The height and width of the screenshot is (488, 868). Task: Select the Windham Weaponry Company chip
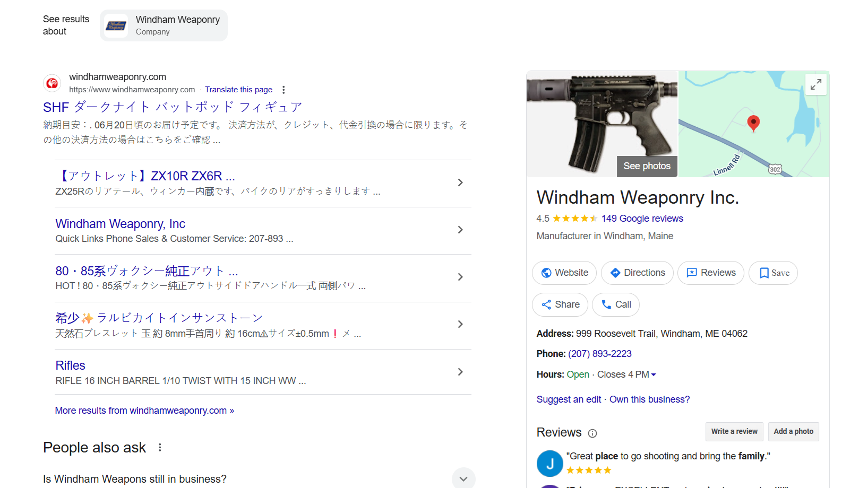point(164,25)
